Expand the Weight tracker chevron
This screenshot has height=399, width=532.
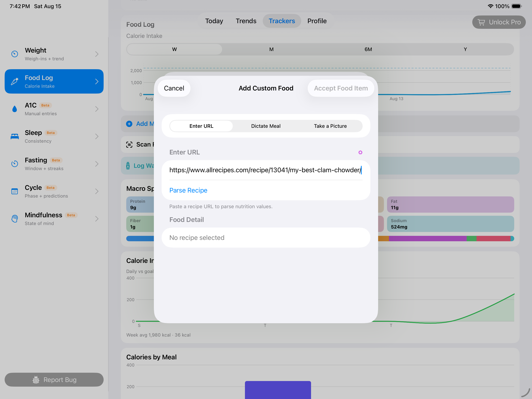pos(97,54)
